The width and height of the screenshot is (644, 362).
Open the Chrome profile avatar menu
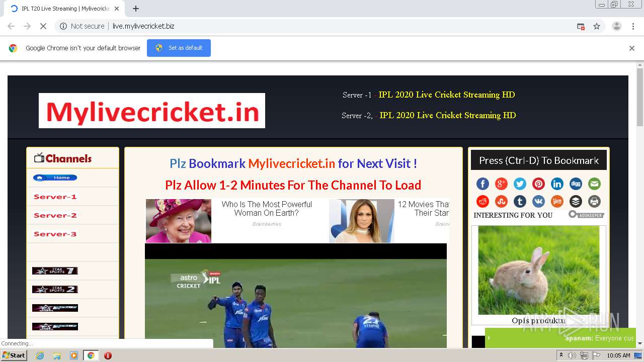(x=616, y=26)
